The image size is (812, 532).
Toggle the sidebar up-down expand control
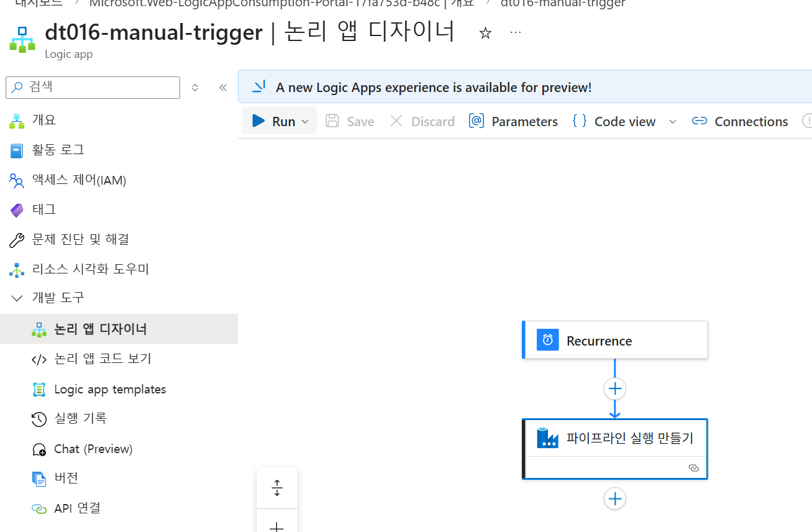195,88
